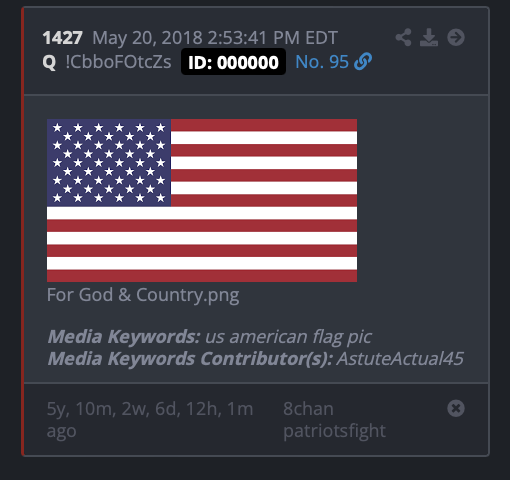This screenshot has height=480, width=510.
Task: Click the 5y, 10m ago elapsed time text
Action: tap(150, 419)
